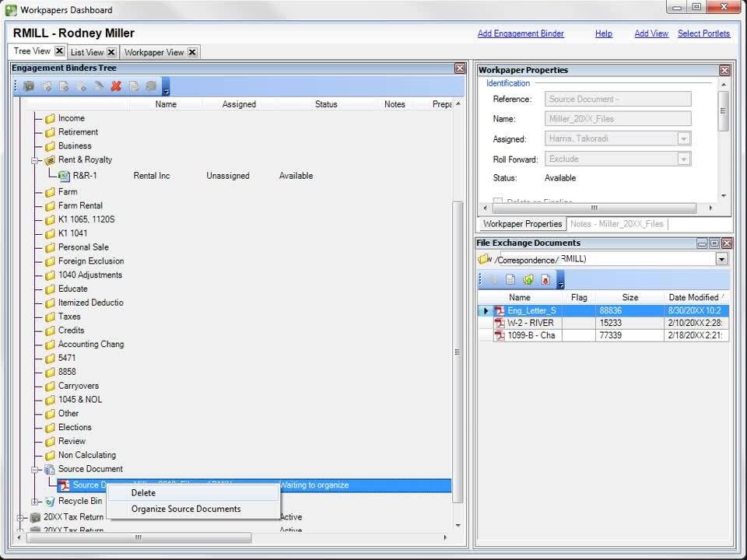Click the red X delete toolbar icon
Viewport: 747px width, 560px height.
tap(116, 86)
